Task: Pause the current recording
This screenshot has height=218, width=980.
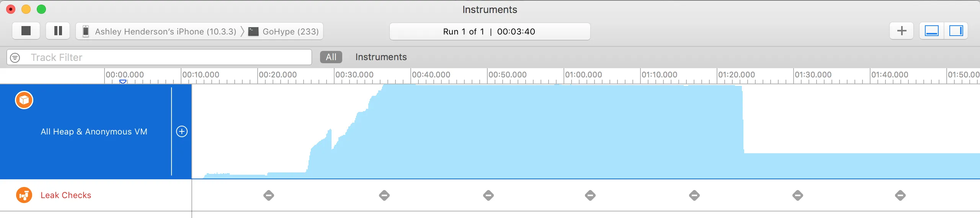Action: tap(58, 31)
